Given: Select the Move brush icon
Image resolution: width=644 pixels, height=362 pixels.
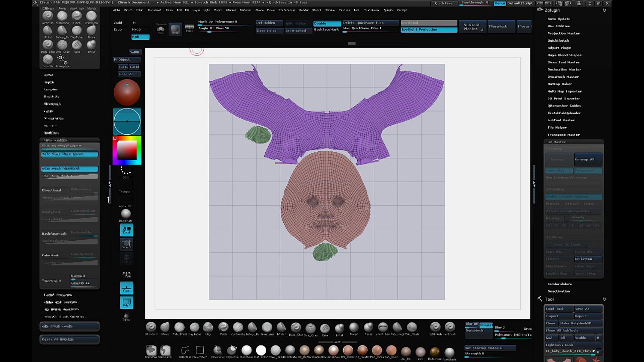Looking at the screenshot, I should click(165, 328).
